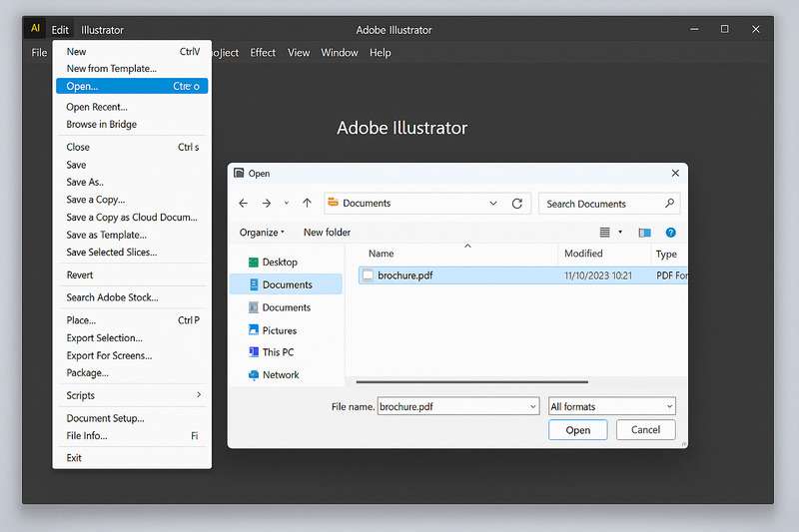The image size is (799, 532).
Task: Click the brochure.pdf file icon
Action: pyautogui.click(x=368, y=275)
